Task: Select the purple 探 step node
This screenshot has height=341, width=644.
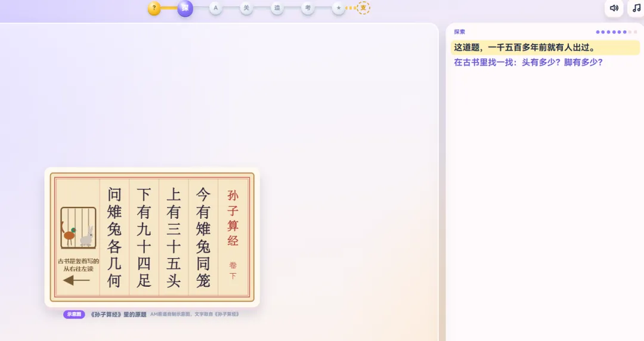Action: coord(185,8)
